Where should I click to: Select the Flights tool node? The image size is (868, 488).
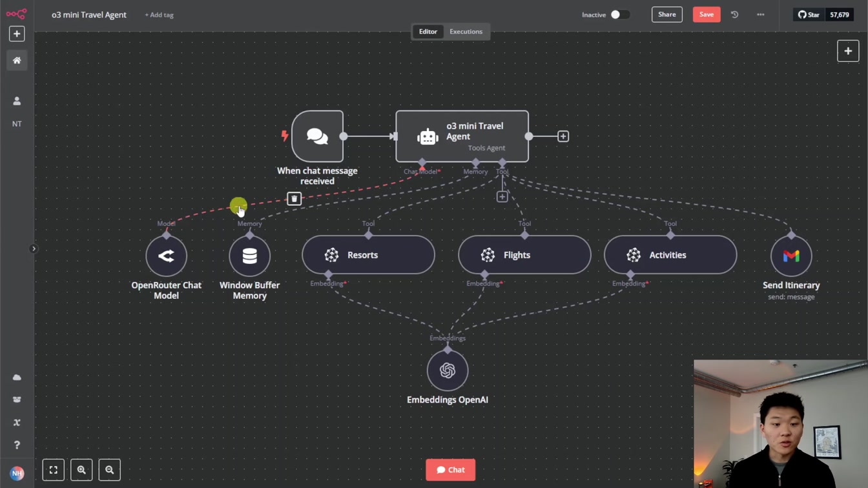(524, 255)
